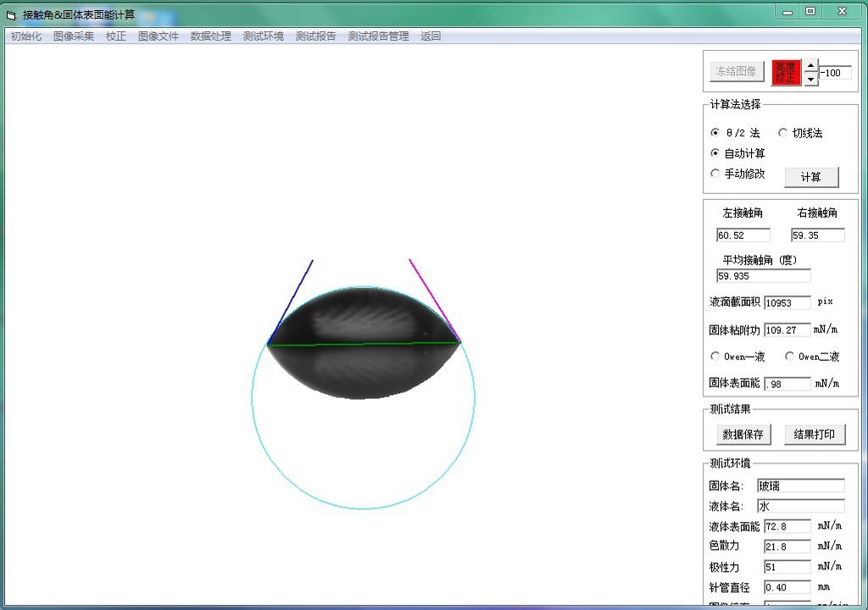Screen dimensions: 868x610
Task: Select the 切线法 tangent method option
Action: point(782,133)
